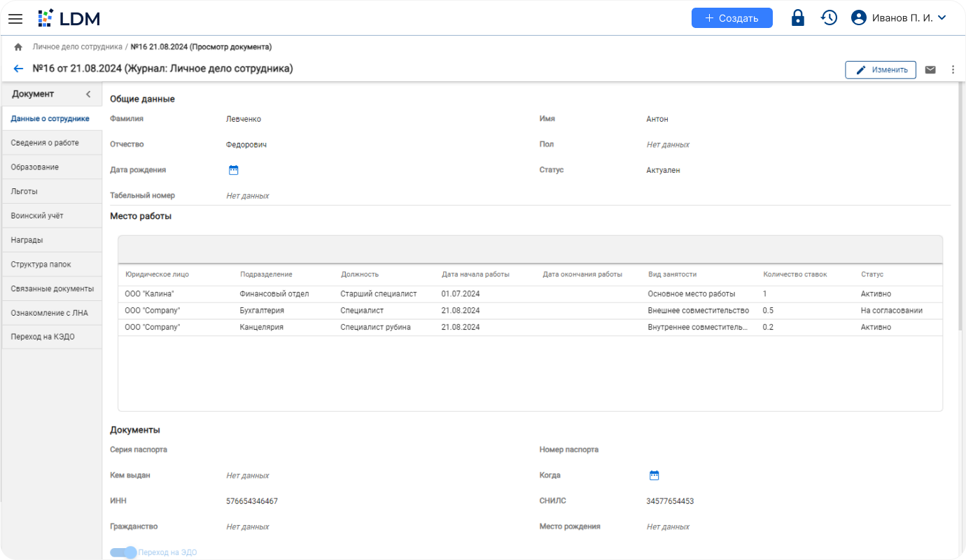
Task: Click the 0.2 ставок value
Action: pos(768,327)
